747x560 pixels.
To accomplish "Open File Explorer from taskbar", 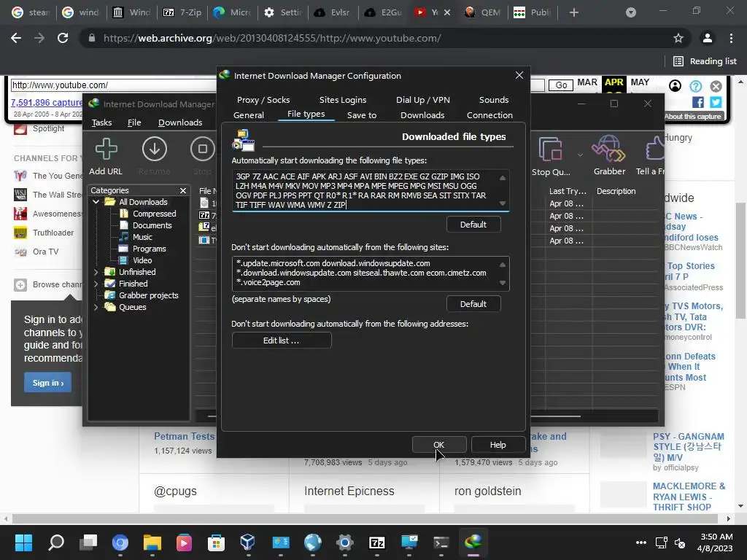I will 152,542.
